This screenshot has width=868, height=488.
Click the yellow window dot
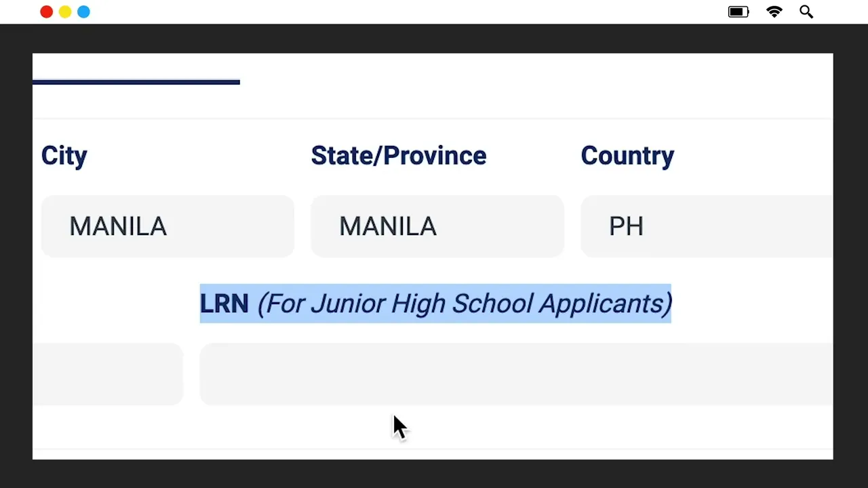pos(65,12)
